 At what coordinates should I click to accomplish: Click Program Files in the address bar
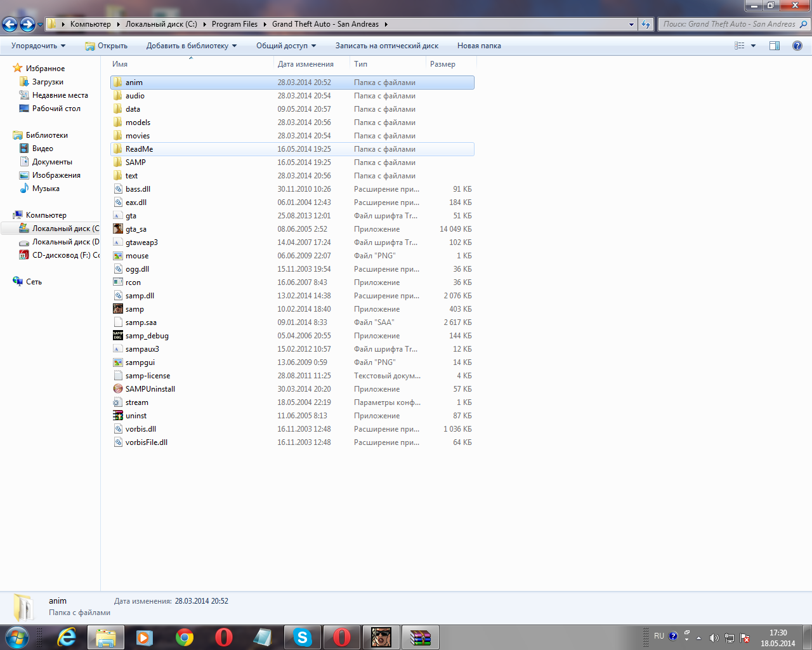click(x=235, y=24)
